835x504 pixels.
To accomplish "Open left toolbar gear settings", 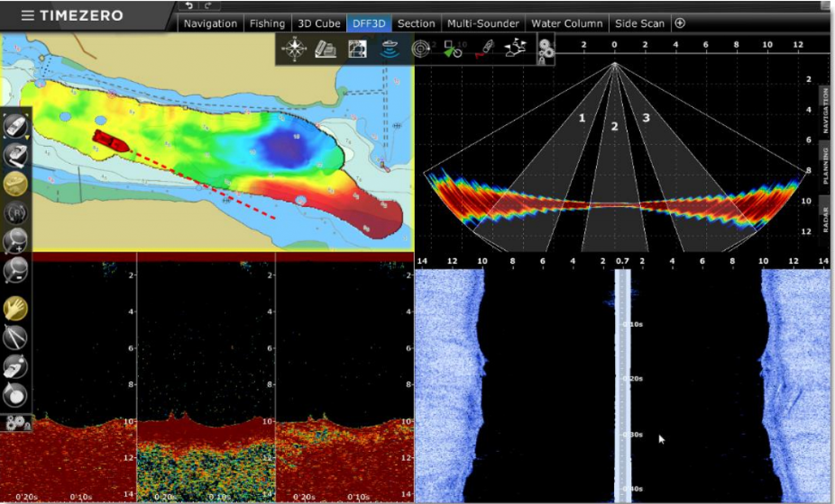I will point(15,423).
